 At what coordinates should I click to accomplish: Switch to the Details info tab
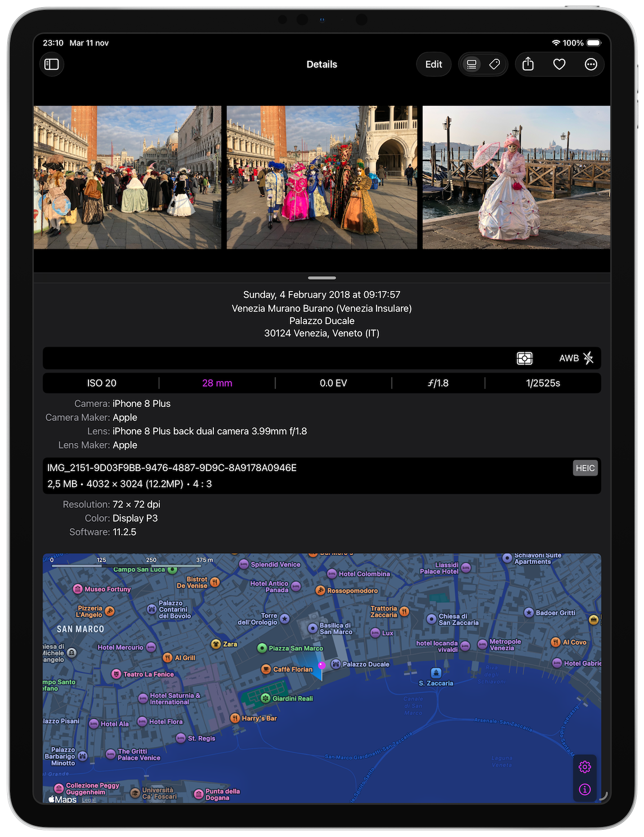coord(472,64)
